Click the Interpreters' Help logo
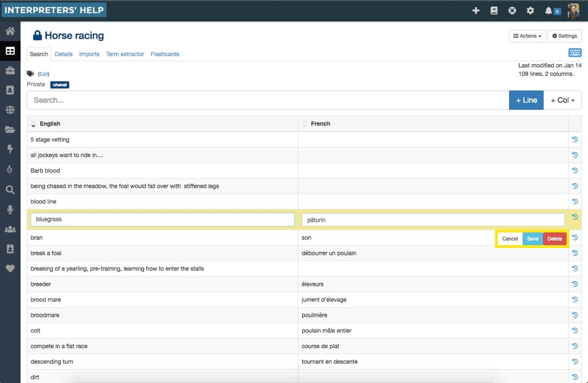 [x=54, y=10]
